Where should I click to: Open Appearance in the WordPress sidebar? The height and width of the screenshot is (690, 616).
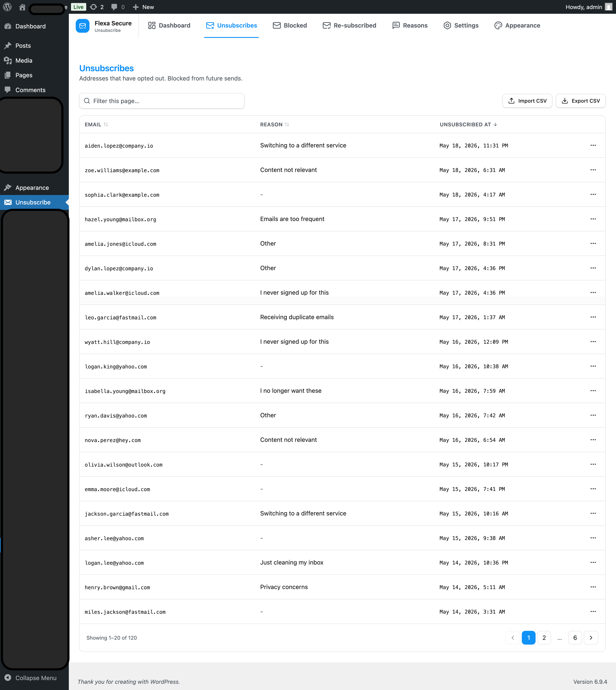(34, 188)
